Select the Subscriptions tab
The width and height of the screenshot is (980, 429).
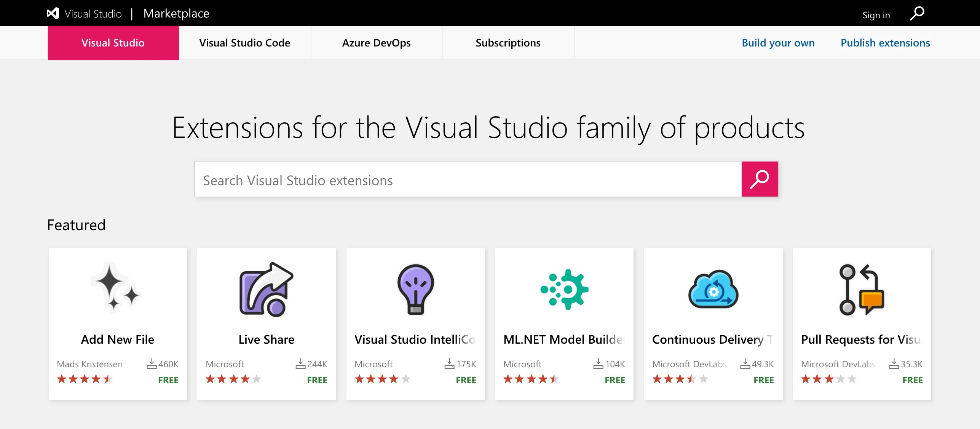[508, 43]
